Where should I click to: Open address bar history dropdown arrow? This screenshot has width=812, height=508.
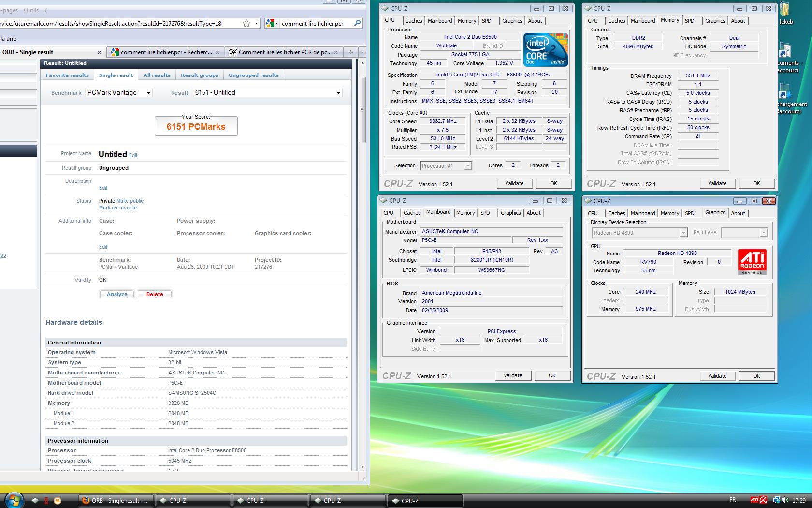(x=257, y=23)
